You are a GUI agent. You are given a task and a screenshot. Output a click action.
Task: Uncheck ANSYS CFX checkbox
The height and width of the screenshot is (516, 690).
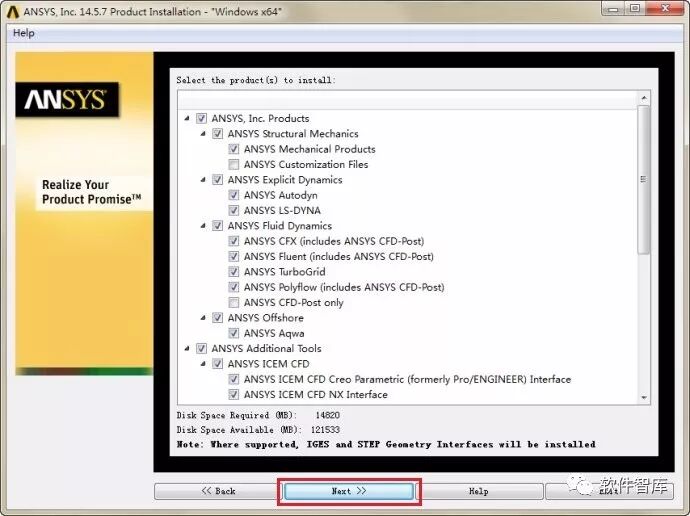tap(234, 241)
